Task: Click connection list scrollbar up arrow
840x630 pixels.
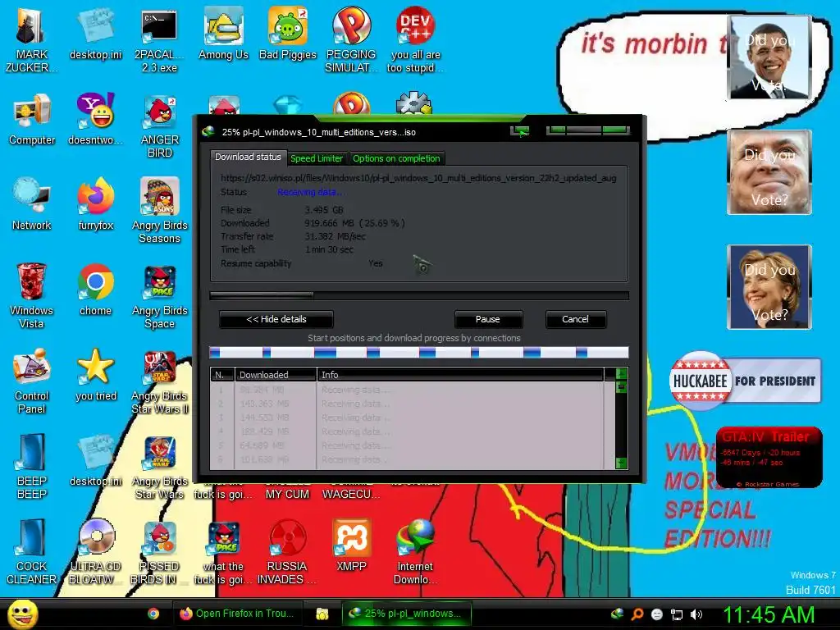Action: pyautogui.click(x=622, y=374)
